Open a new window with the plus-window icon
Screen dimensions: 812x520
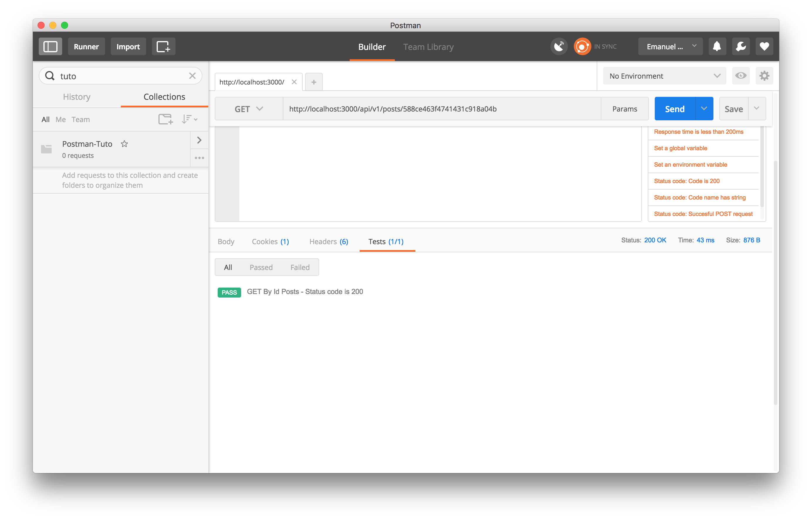(x=163, y=46)
